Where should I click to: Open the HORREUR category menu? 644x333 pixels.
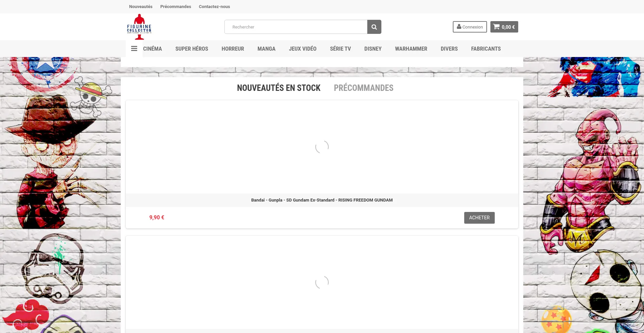point(233,49)
